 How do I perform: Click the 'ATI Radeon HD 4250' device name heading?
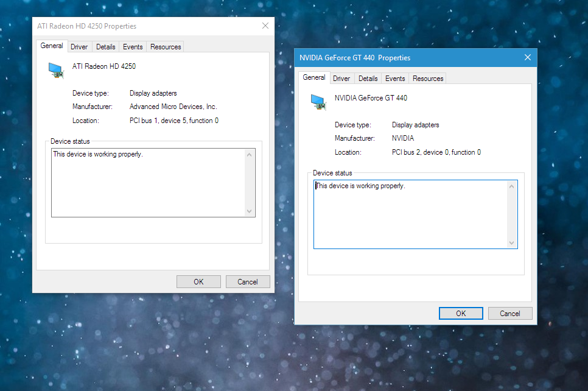[x=104, y=66]
